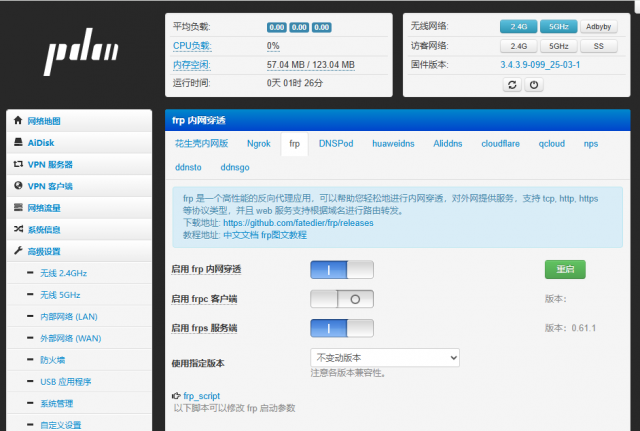Click the VPN 服务器 arrows icon
This screenshot has width=640, height=431.
point(18,164)
